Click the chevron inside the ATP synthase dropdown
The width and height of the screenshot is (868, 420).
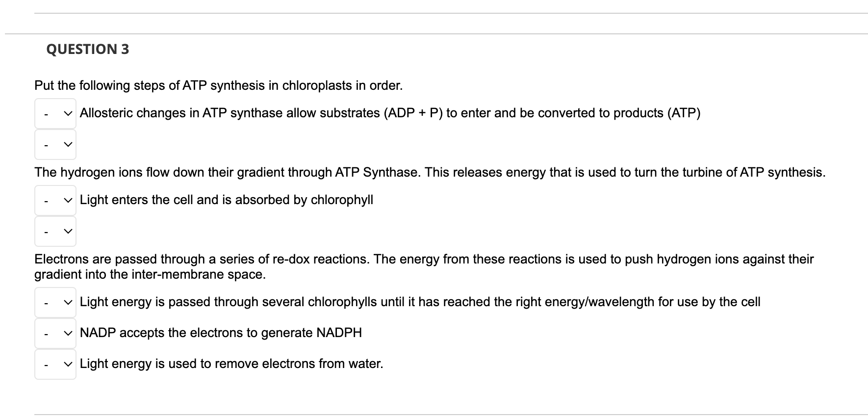(68, 113)
